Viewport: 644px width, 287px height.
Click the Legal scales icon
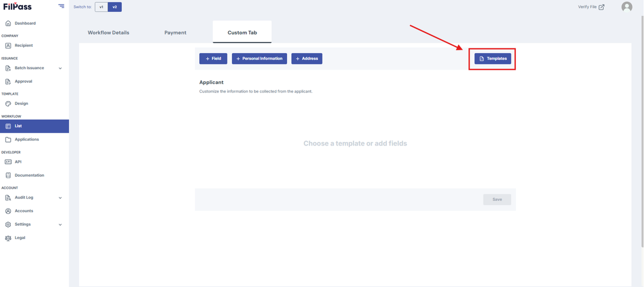coord(8,238)
